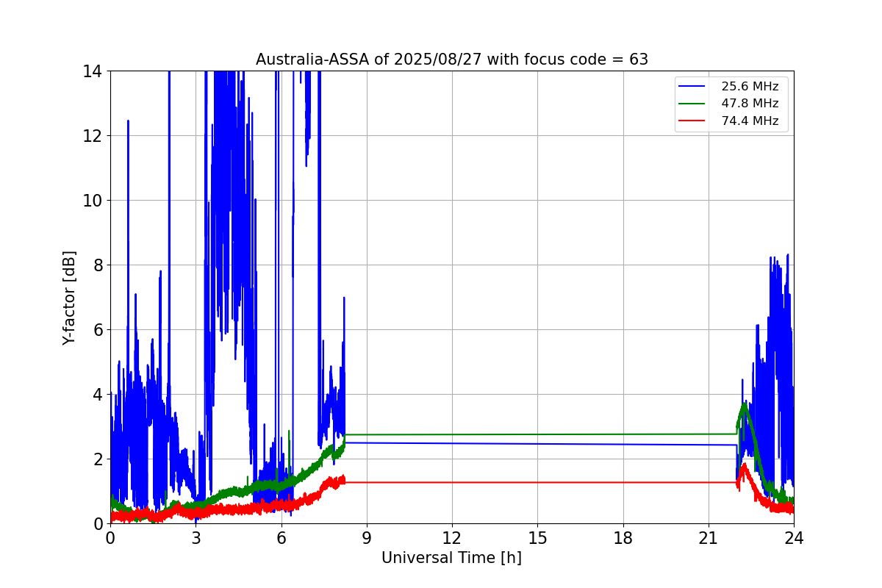Click x-axis tick label 24
Viewport: 882px width, 588px height.
[794, 538]
